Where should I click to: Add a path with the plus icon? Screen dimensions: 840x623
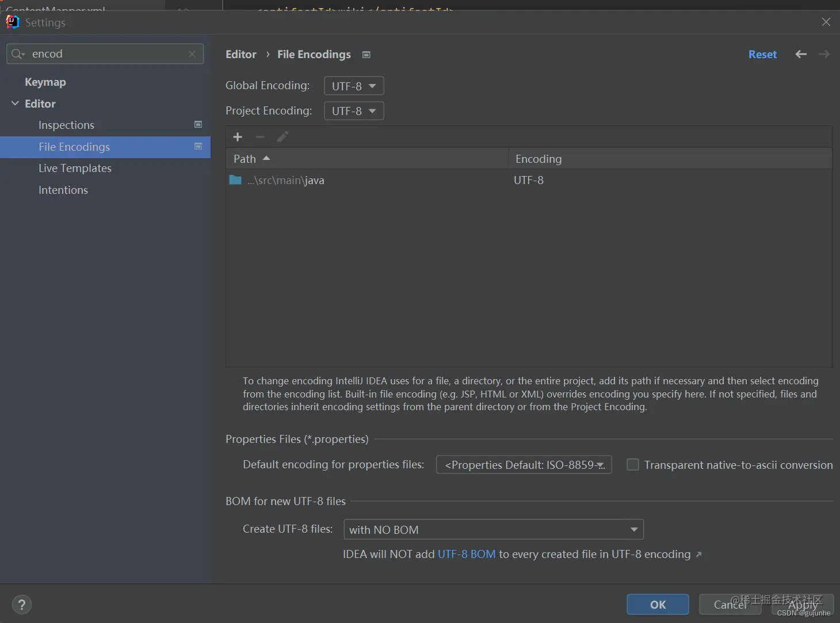tap(238, 137)
